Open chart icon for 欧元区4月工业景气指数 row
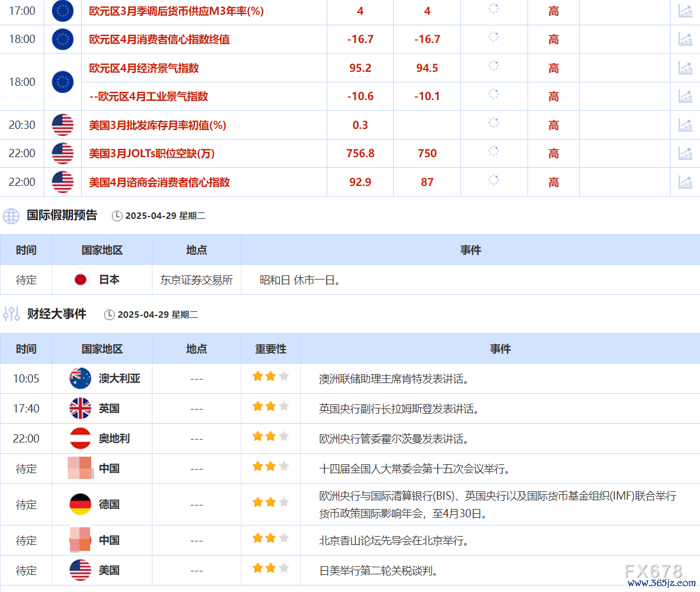Viewport: 700px width, 592px height. [x=685, y=97]
